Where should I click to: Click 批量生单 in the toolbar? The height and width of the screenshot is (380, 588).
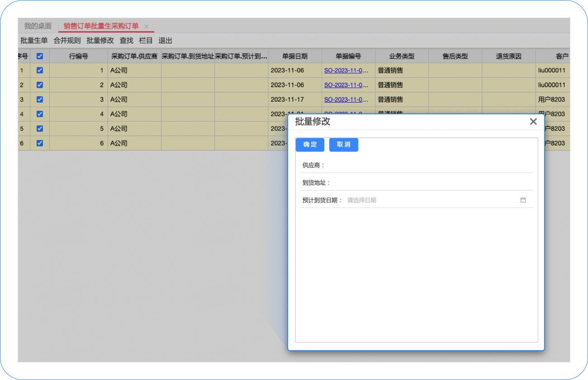[34, 41]
